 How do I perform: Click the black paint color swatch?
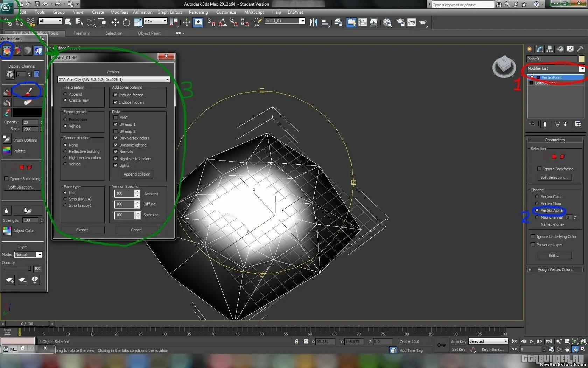point(27,113)
